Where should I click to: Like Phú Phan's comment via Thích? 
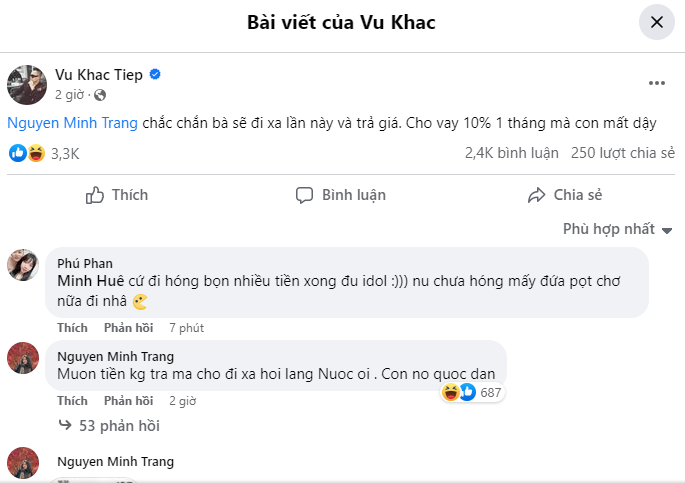72,327
